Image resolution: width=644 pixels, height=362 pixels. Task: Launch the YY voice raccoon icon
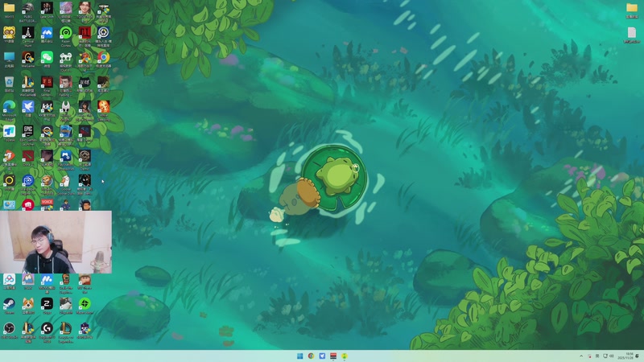click(9, 34)
